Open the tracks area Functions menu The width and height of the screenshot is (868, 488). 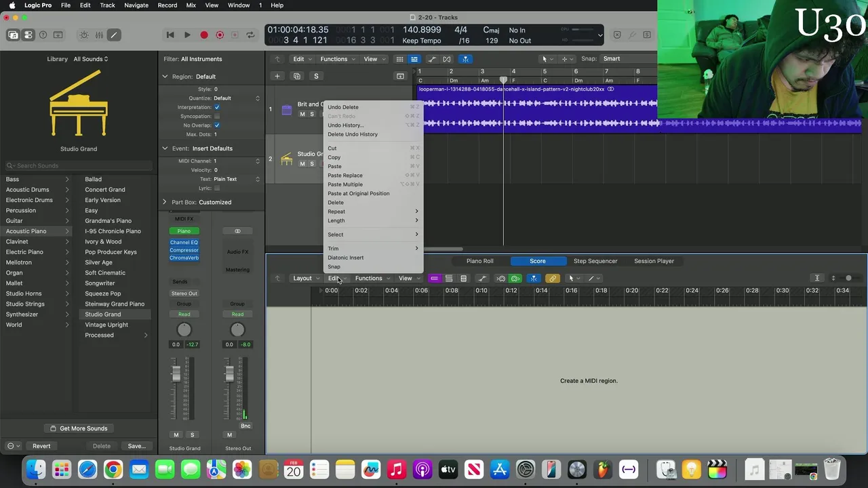tap(336, 59)
